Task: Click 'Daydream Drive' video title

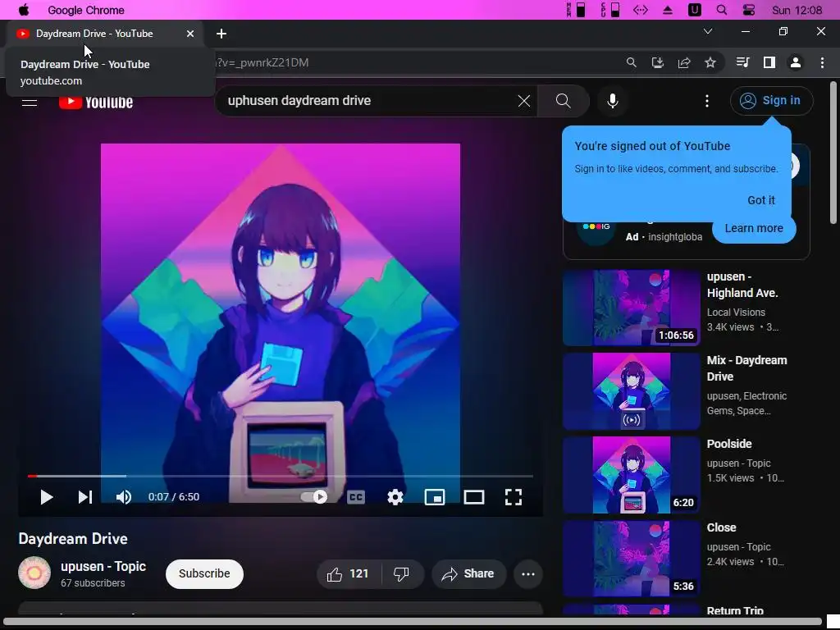Action: [73, 538]
